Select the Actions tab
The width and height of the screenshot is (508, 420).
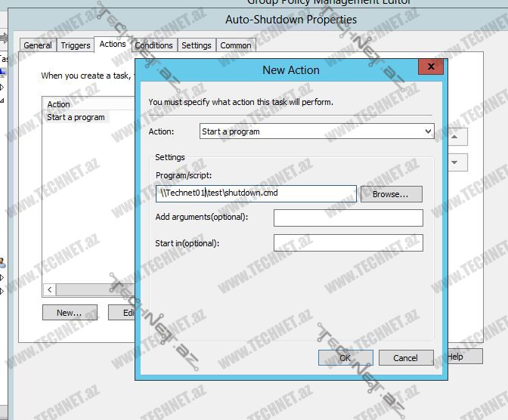click(x=113, y=45)
